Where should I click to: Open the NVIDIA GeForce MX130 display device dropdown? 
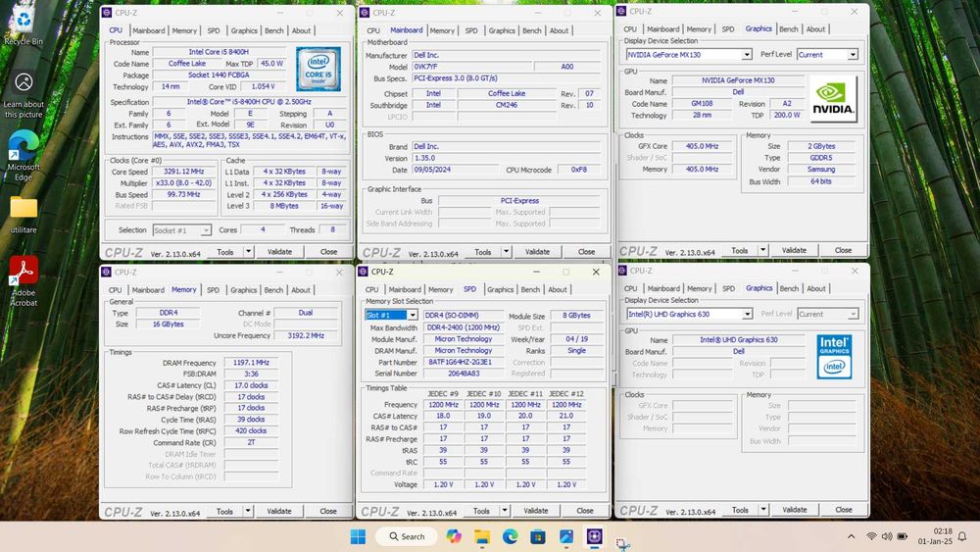click(747, 55)
